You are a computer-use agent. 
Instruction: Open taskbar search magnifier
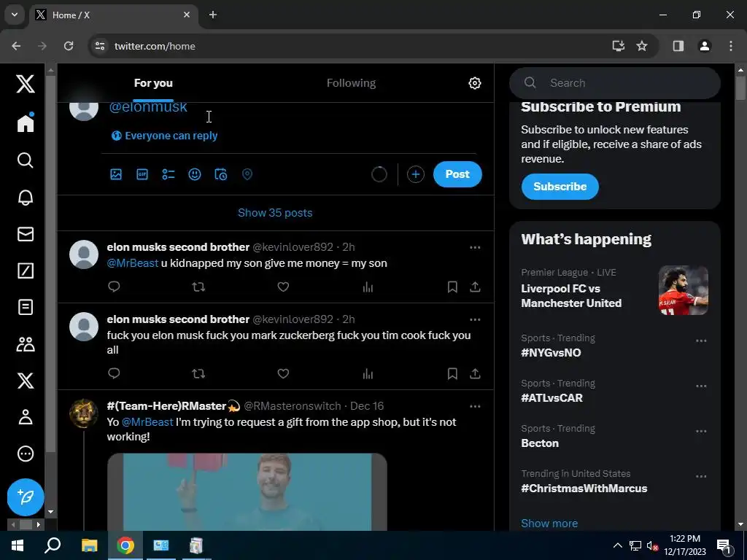click(53, 545)
